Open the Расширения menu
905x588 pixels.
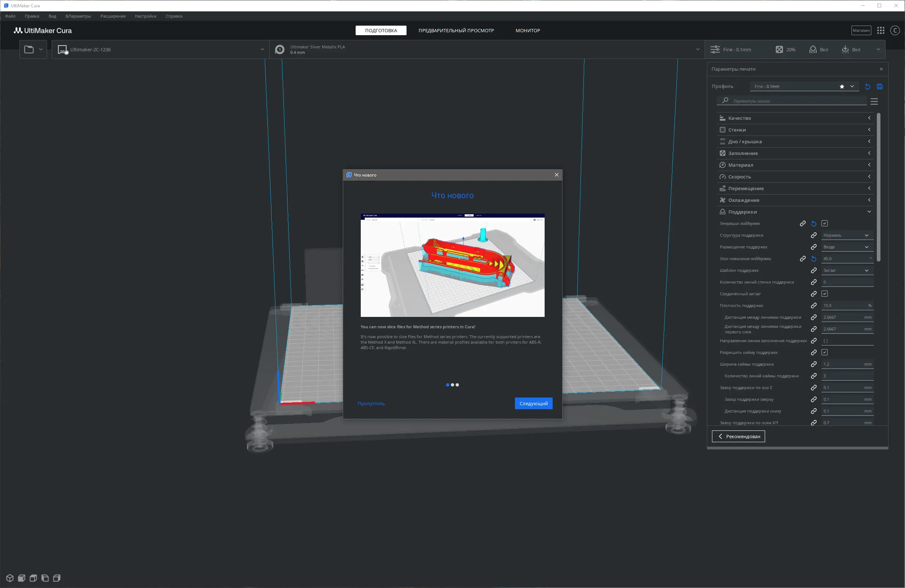113,16
